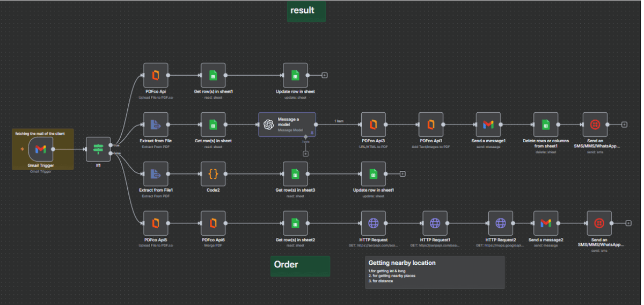Add a node after Update row in sheet1
644x305 pixels.
[x=402, y=174]
